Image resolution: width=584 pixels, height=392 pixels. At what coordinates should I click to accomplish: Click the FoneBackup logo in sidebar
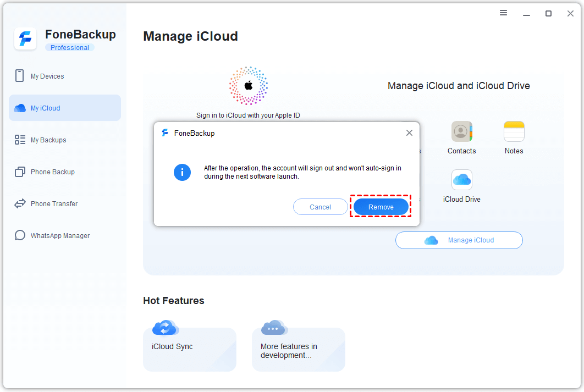tap(25, 39)
